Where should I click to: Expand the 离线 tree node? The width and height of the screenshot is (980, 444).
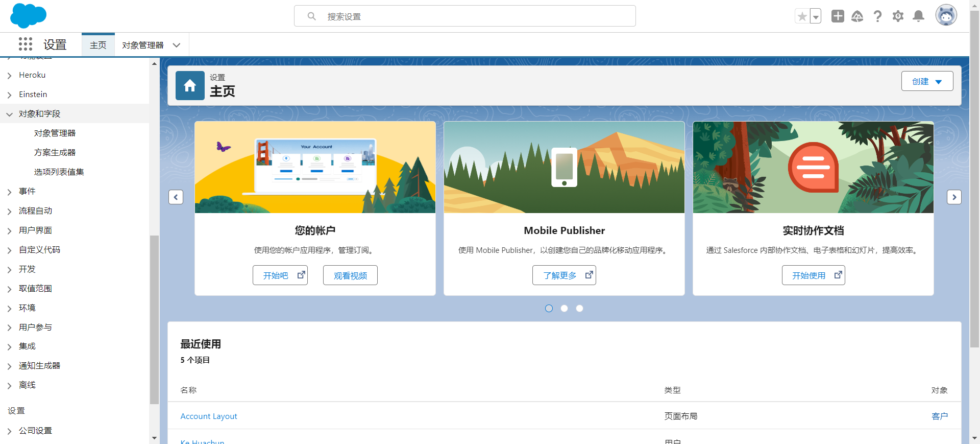coord(9,386)
